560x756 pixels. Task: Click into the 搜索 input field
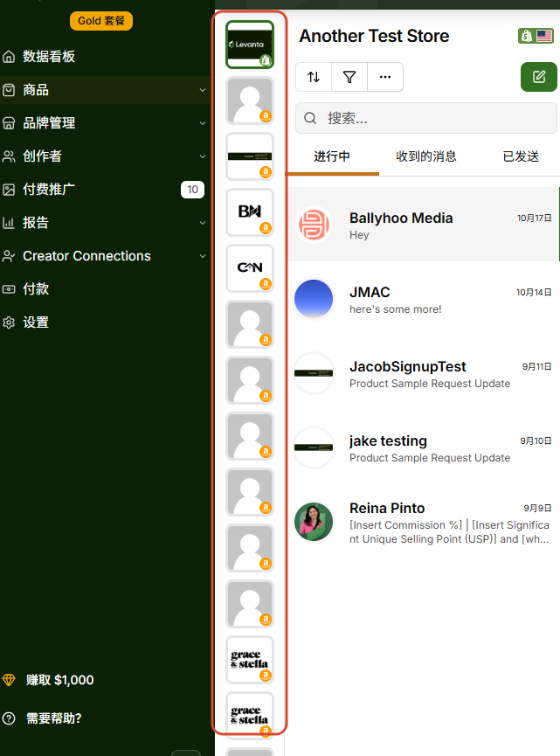click(x=426, y=118)
